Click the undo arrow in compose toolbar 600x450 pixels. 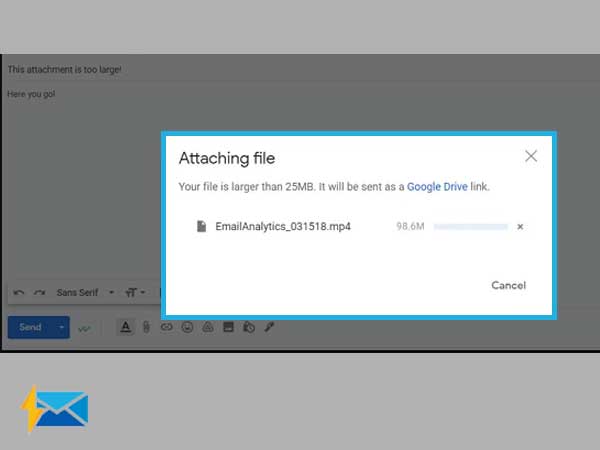18,293
